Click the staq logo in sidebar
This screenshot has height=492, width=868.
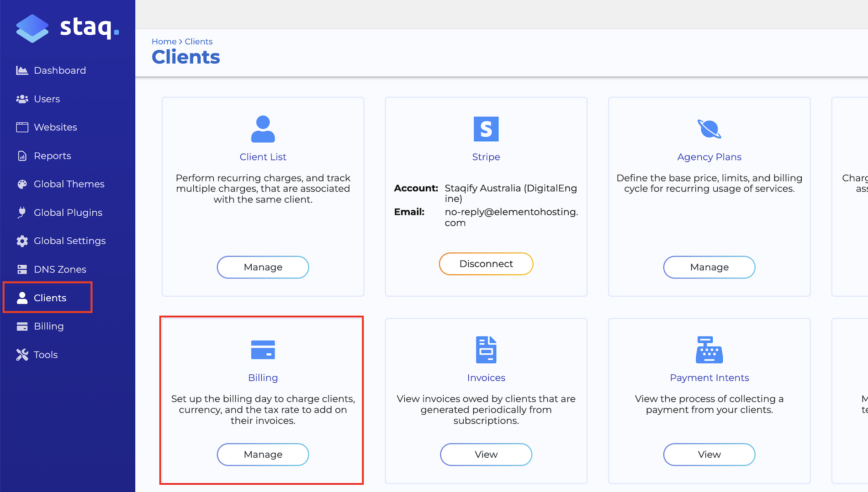tap(67, 28)
